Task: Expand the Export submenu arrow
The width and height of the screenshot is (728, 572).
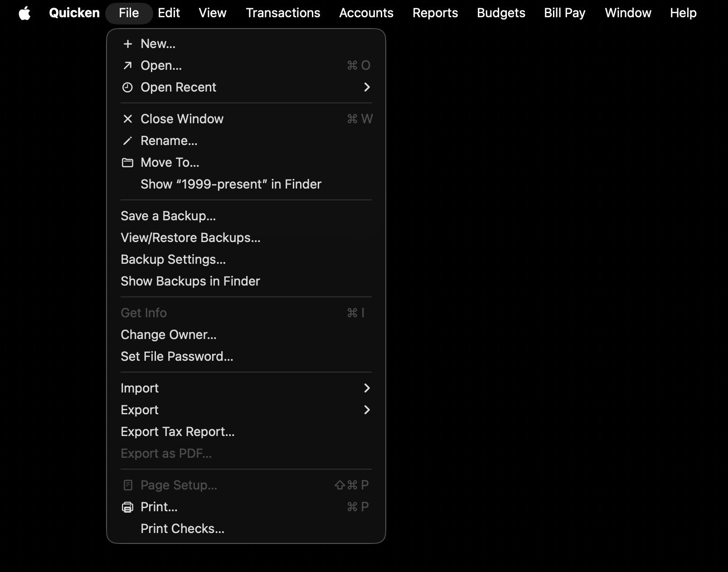Action: [367, 410]
